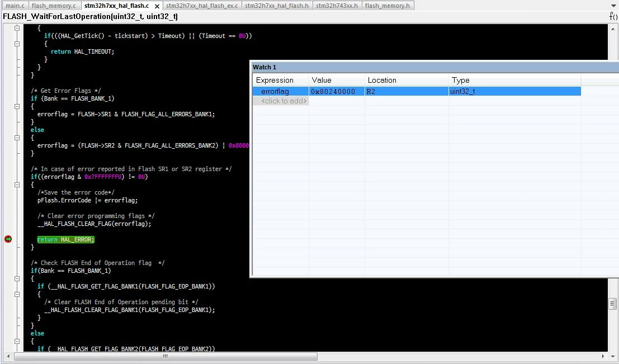Collapse the block after __HAL_FLASH_GET_FLAG_BANK1 check
Screen dimensions: 619x364
coord(17,294)
